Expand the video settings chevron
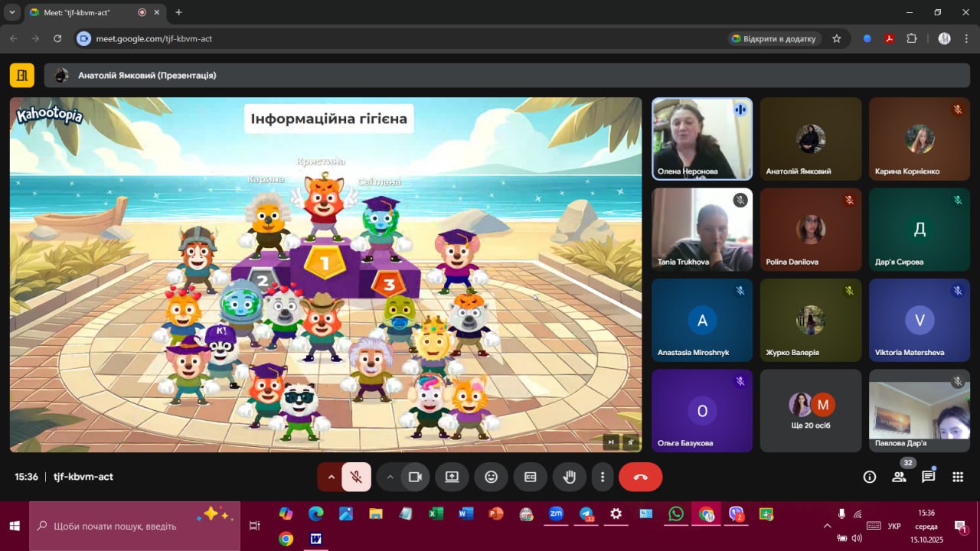 390,477
